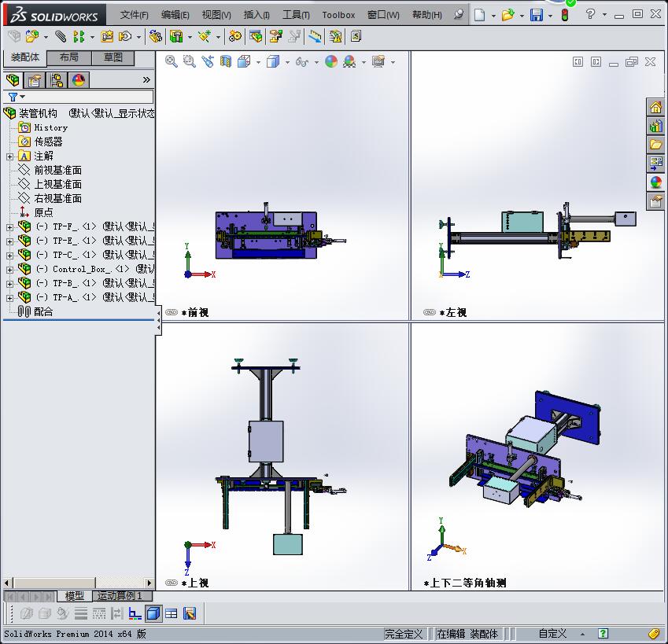Open the 文件(F) menu
This screenshot has width=668, height=644.
(x=135, y=15)
